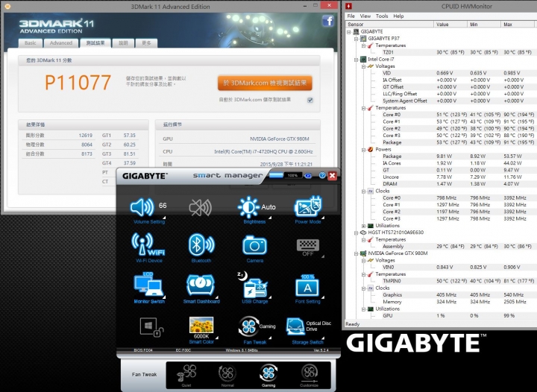The image size is (537, 392).
Task: Click the blue icon beside 100% battery
Action: tap(308, 175)
